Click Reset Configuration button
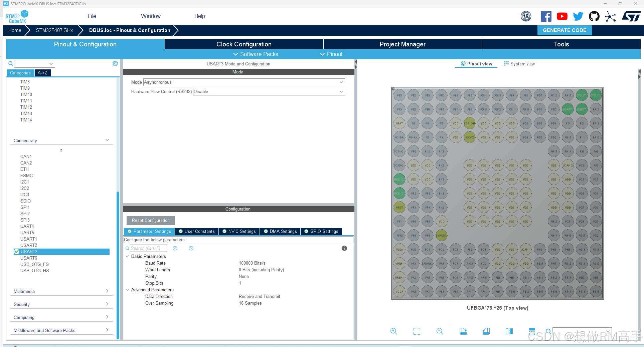The image size is (644, 347). pos(151,220)
